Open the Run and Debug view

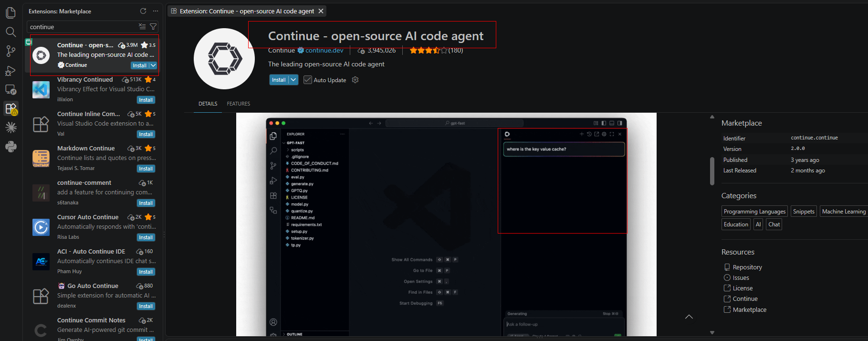10,71
